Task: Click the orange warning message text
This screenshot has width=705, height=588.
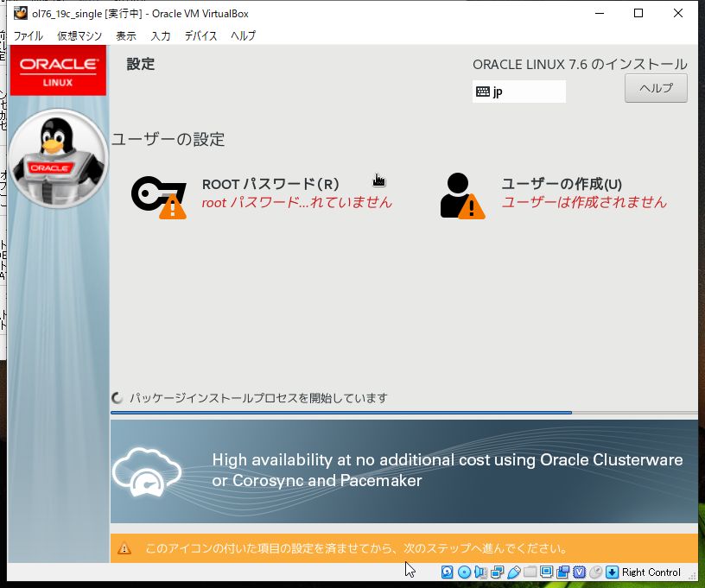Action: click(356, 548)
